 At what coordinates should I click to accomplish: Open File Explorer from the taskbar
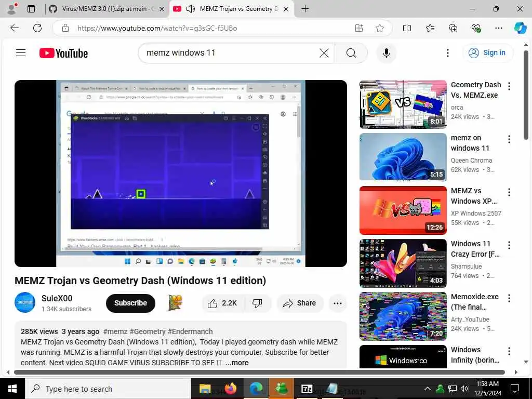tap(205, 389)
